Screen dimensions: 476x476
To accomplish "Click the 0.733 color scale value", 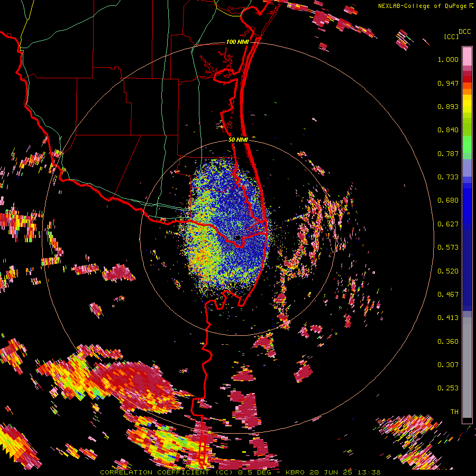I will pyautogui.click(x=448, y=177).
